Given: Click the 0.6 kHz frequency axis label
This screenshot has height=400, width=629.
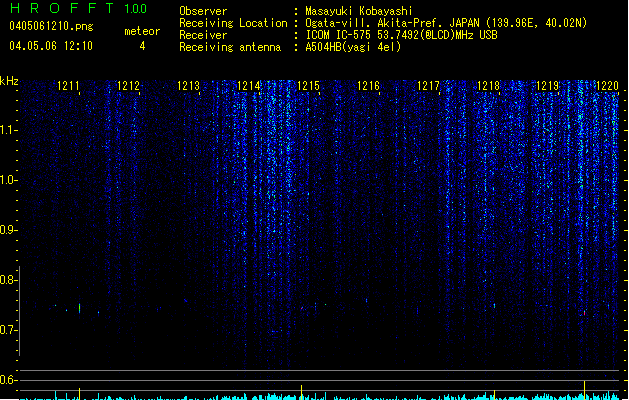Looking at the screenshot, I should click(8, 380).
